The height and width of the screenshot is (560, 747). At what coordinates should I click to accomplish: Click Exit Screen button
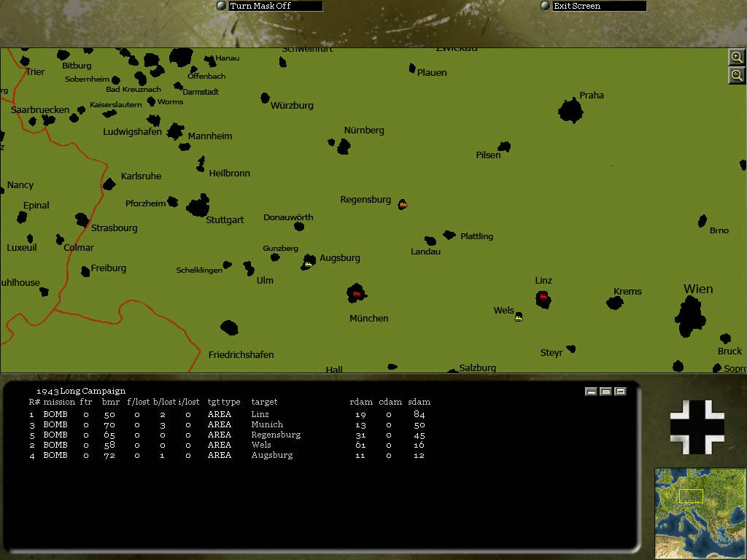click(594, 6)
